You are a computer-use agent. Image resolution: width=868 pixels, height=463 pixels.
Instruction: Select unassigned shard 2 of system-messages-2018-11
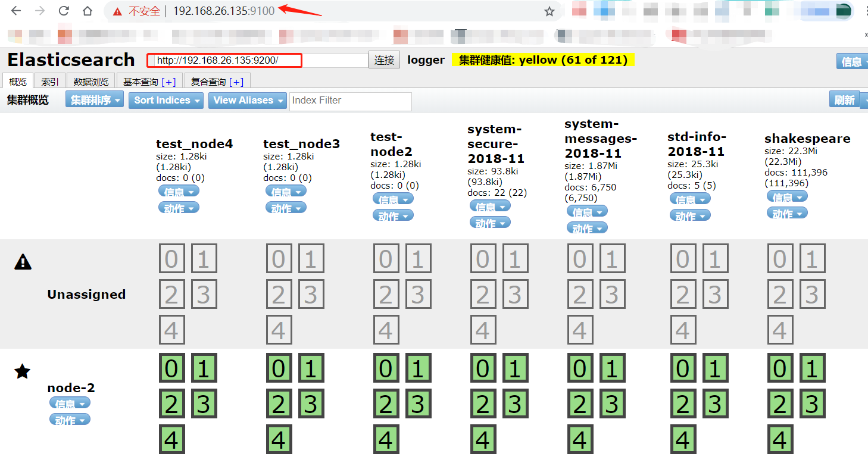tap(580, 294)
